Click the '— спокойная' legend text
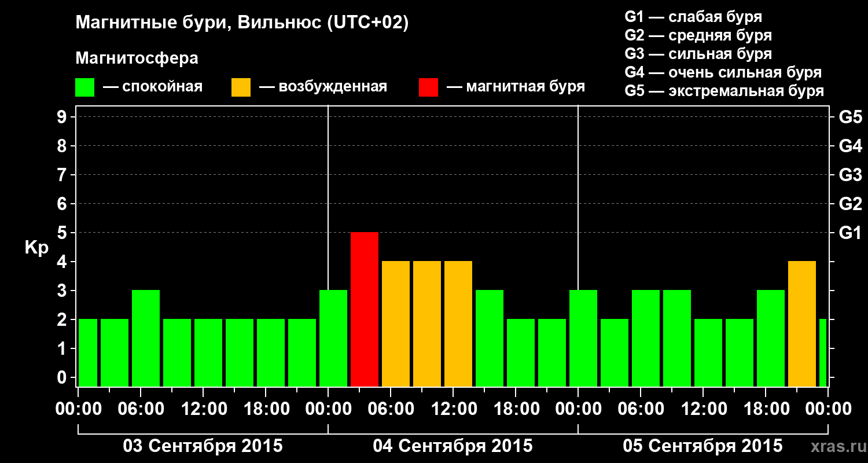The image size is (868, 463). [153, 87]
